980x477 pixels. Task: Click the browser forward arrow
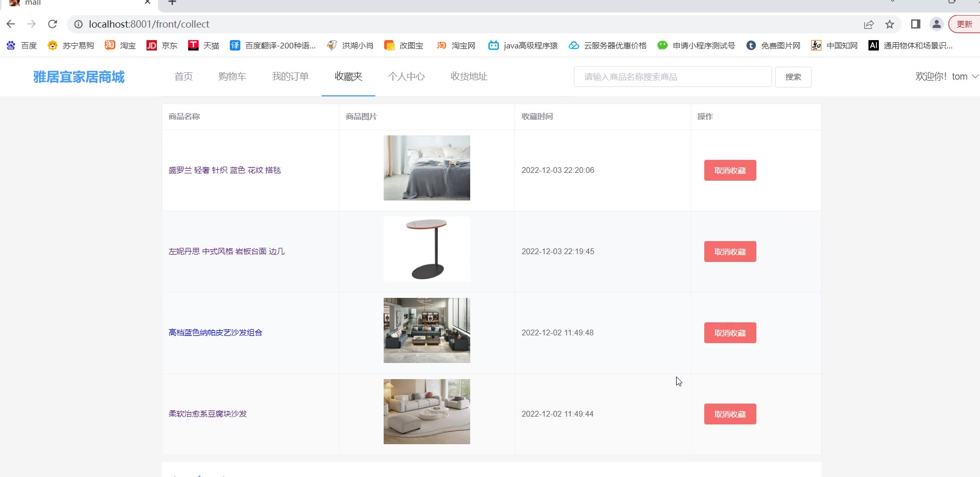pyautogui.click(x=31, y=24)
